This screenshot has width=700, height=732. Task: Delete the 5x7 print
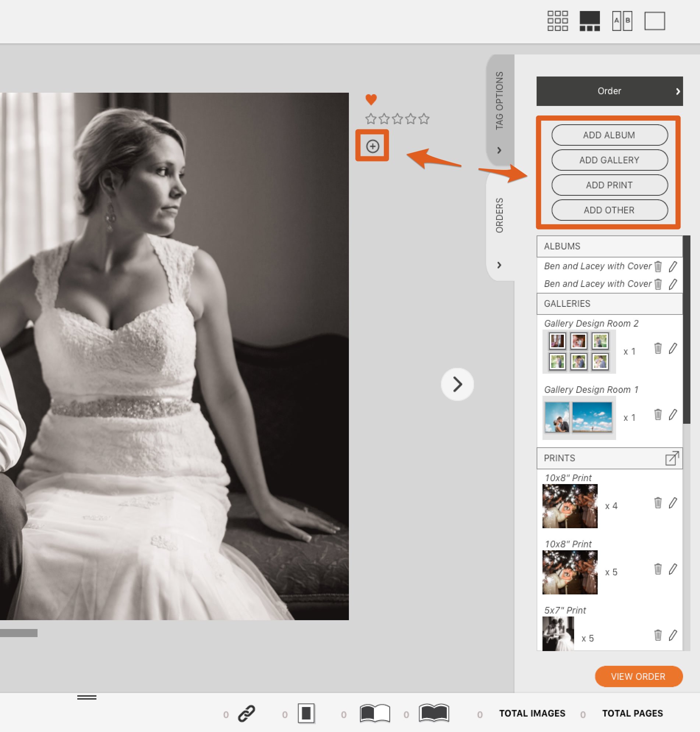pos(658,635)
